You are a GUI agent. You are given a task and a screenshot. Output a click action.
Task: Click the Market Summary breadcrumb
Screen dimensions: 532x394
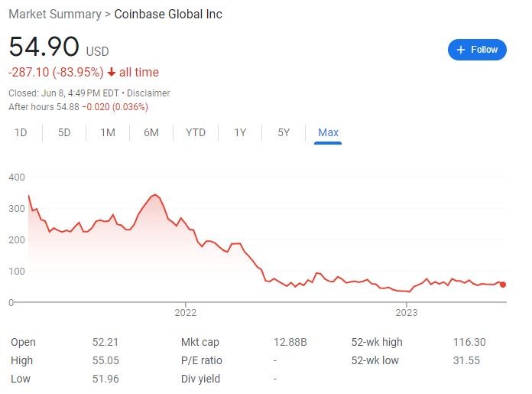pos(54,15)
